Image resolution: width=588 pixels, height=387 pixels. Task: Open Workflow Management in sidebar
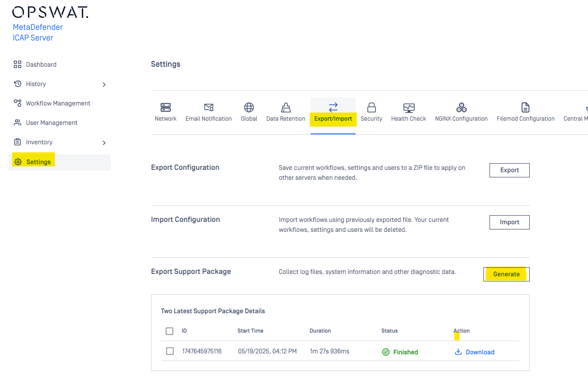coord(58,103)
